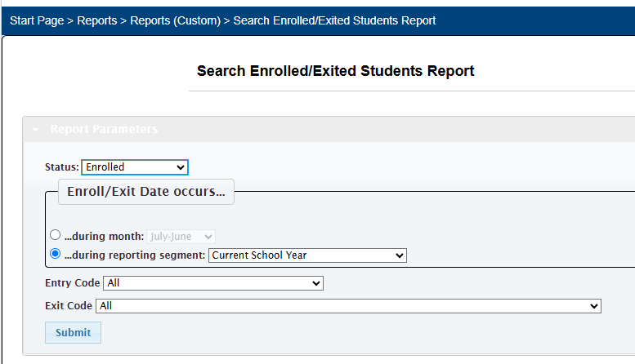
Task: Click the ...during reporting segment: label text
Action: click(135, 255)
